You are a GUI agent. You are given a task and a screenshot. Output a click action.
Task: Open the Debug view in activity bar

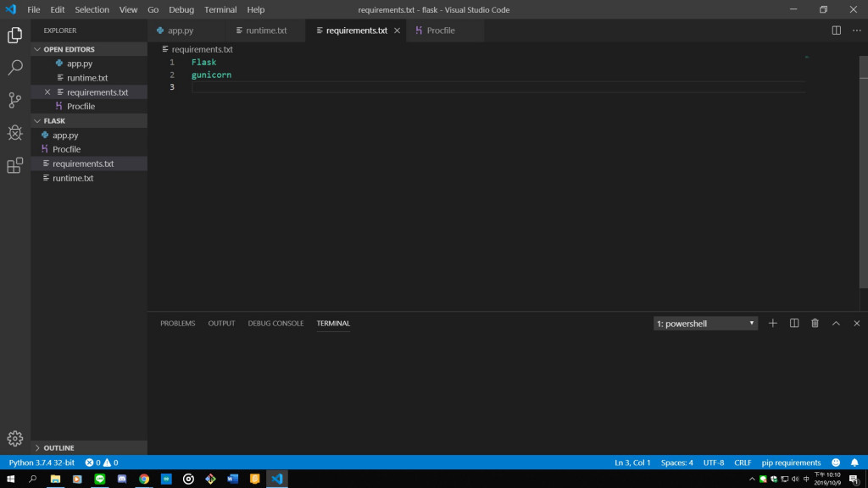tap(15, 133)
